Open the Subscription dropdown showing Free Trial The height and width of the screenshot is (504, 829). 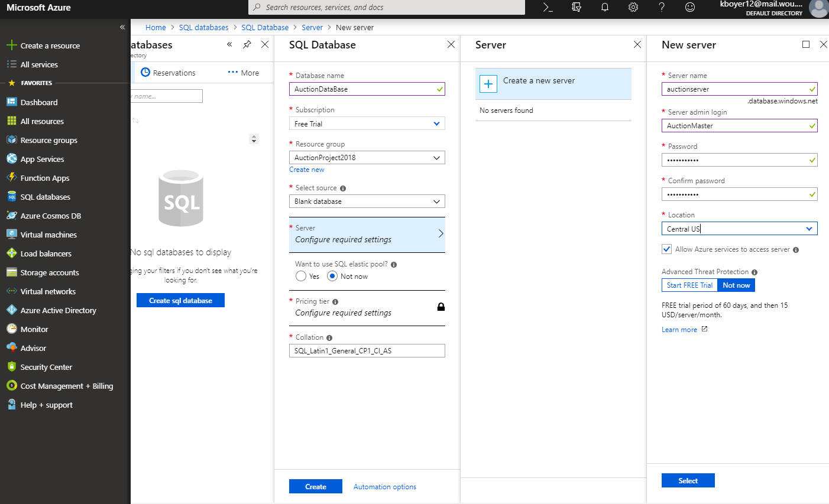coord(367,123)
